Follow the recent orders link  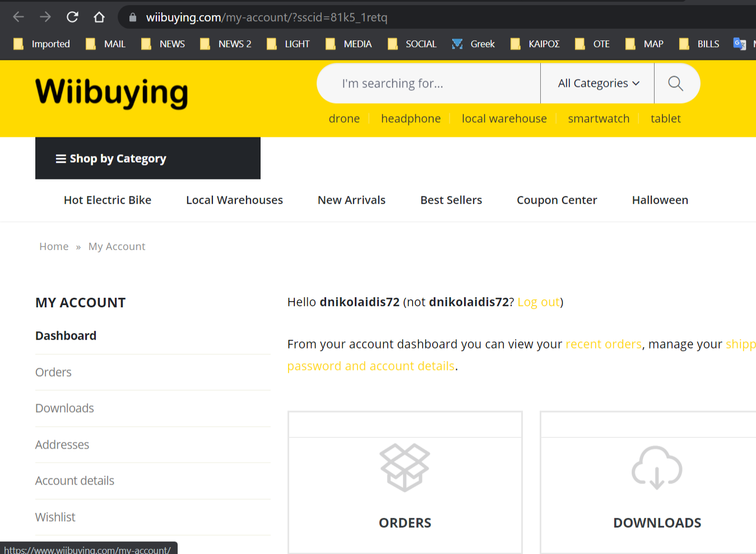click(x=604, y=344)
